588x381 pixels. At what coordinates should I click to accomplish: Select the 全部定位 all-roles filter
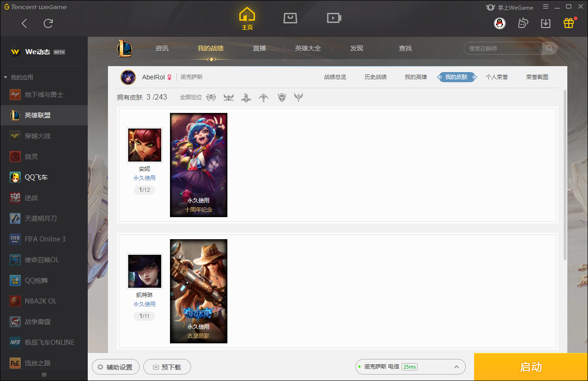[x=191, y=97]
